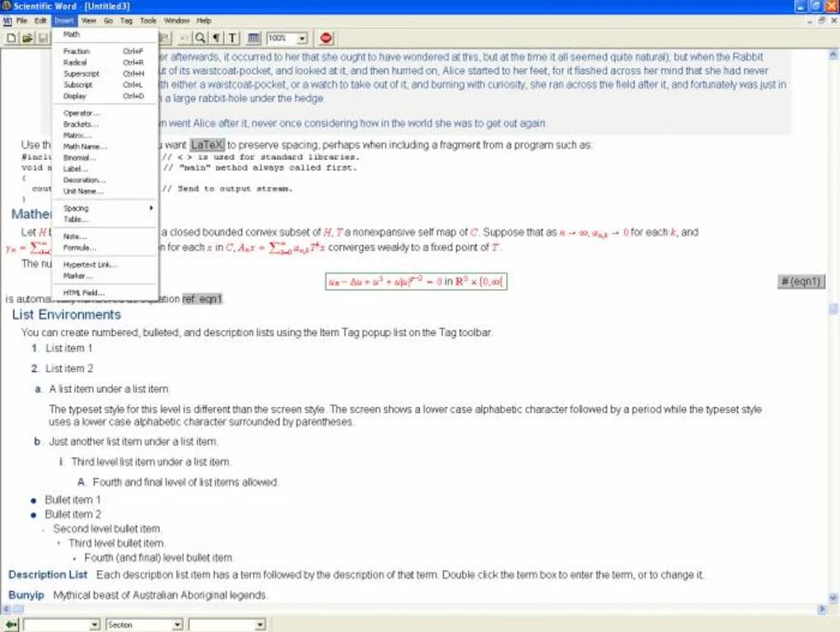Image resolution: width=840 pixels, height=632 pixels.
Task: Click the grey LaTeX field box
Action: pyautogui.click(x=207, y=145)
